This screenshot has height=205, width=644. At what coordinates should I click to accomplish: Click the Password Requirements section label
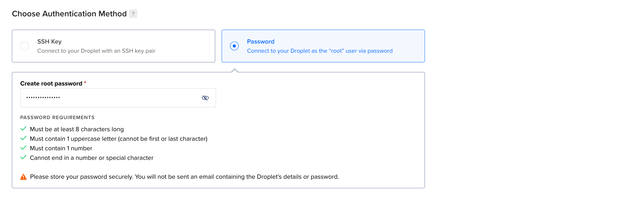[57, 117]
